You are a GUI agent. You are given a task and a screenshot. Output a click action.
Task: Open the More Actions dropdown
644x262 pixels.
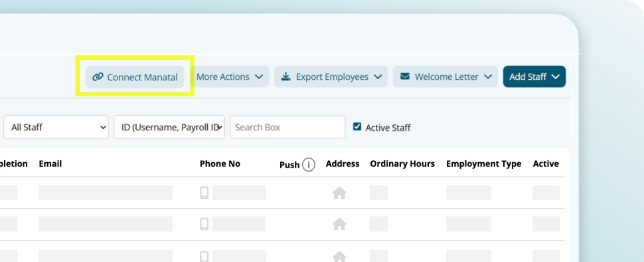(230, 76)
